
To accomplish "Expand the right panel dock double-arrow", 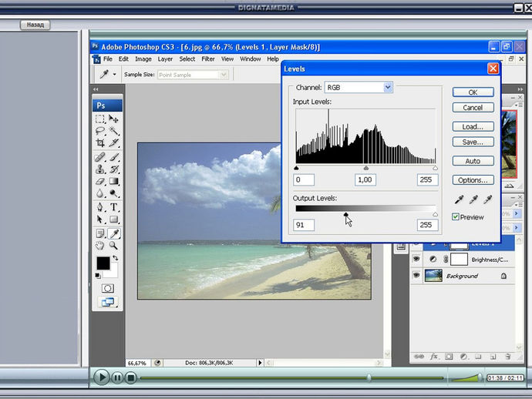I will tap(520, 89).
